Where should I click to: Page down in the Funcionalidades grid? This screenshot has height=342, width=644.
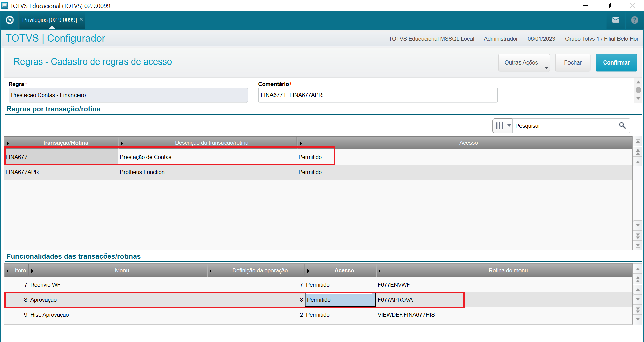(638, 309)
